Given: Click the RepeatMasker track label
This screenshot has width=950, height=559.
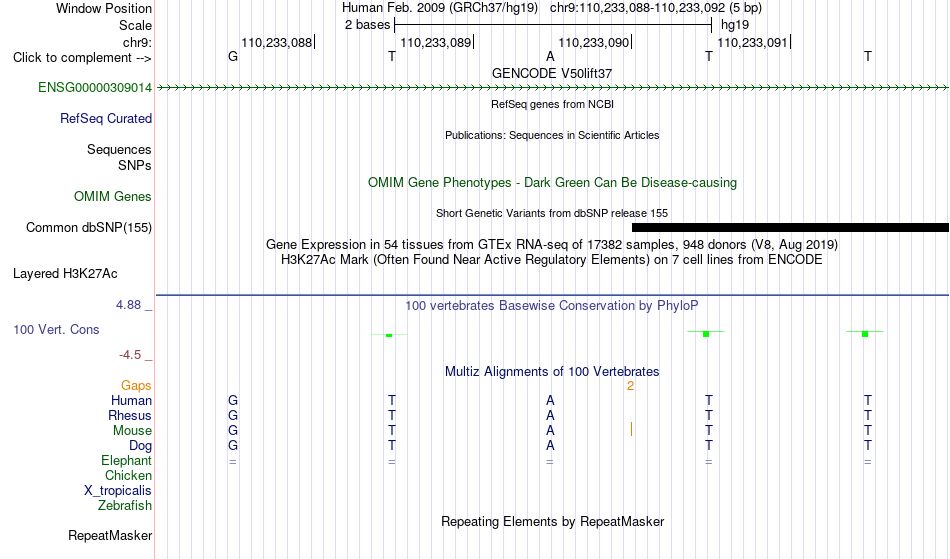Looking at the screenshot, I should point(110,535).
